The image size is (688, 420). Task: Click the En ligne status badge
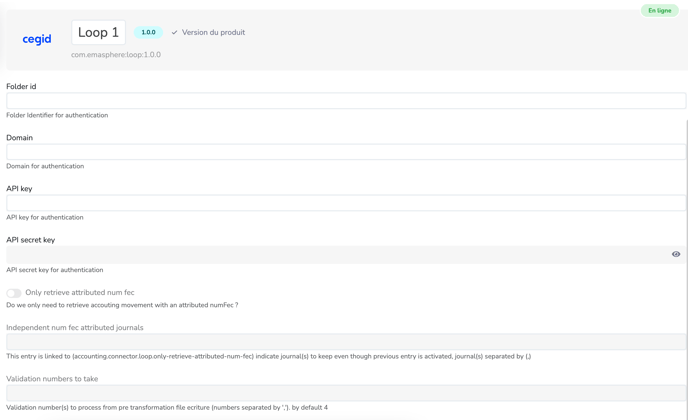659,11
